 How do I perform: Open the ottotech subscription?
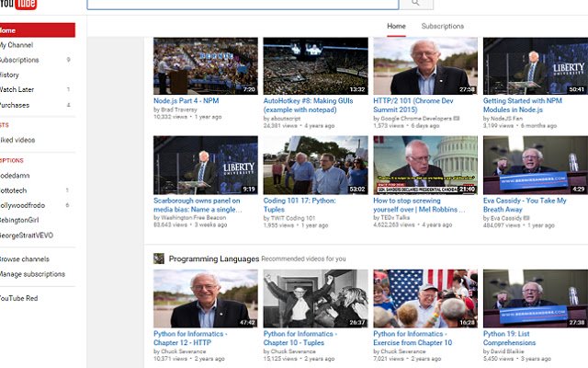tap(14, 190)
